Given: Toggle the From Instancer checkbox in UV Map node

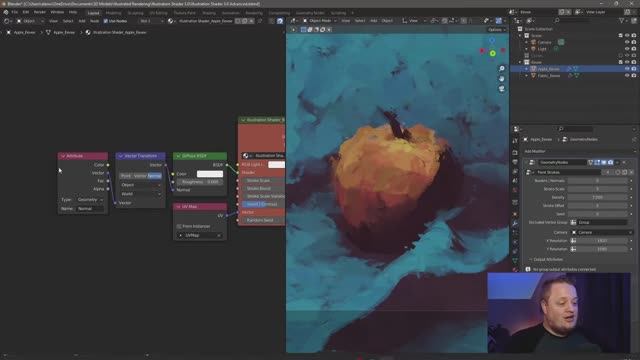Looking at the screenshot, I should coord(179,226).
